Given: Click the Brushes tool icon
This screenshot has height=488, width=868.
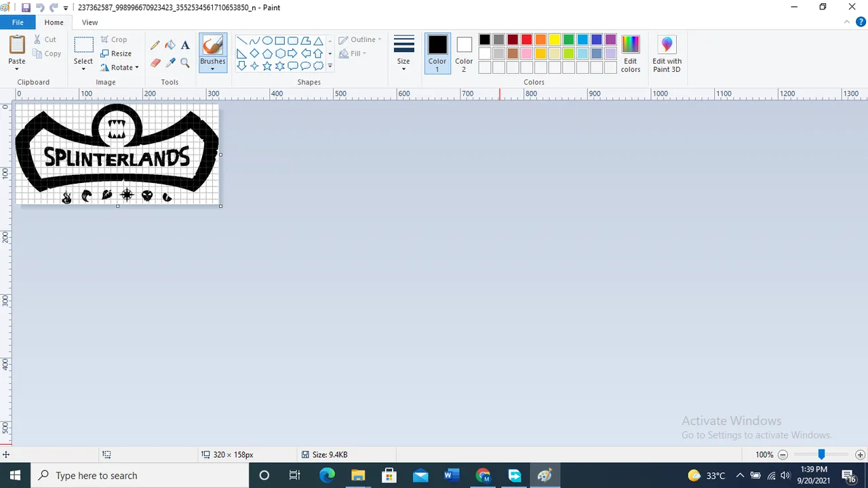Looking at the screenshot, I should click(x=213, y=45).
